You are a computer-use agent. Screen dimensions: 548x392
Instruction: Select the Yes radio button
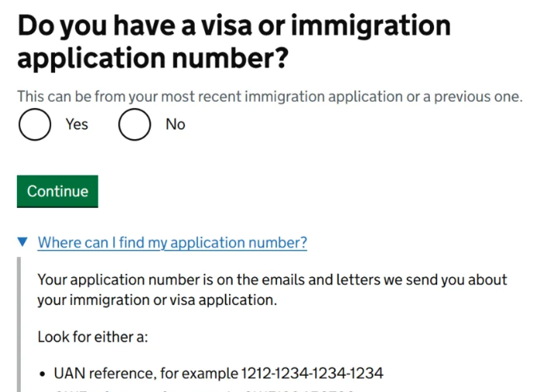coord(35,124)
